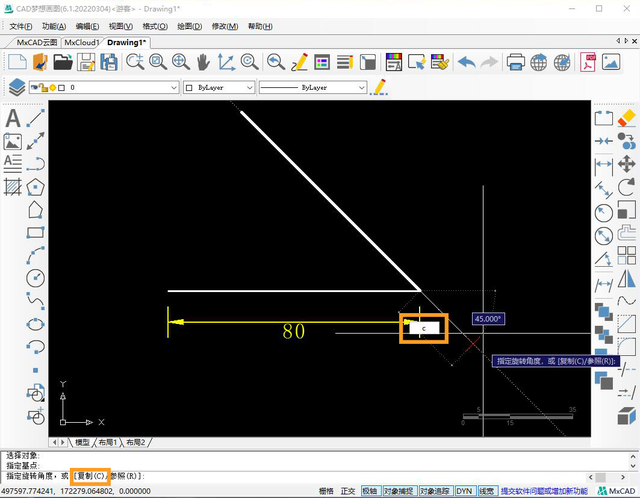
Task: Open the 视图(V) menu
Action: (121, 27)
